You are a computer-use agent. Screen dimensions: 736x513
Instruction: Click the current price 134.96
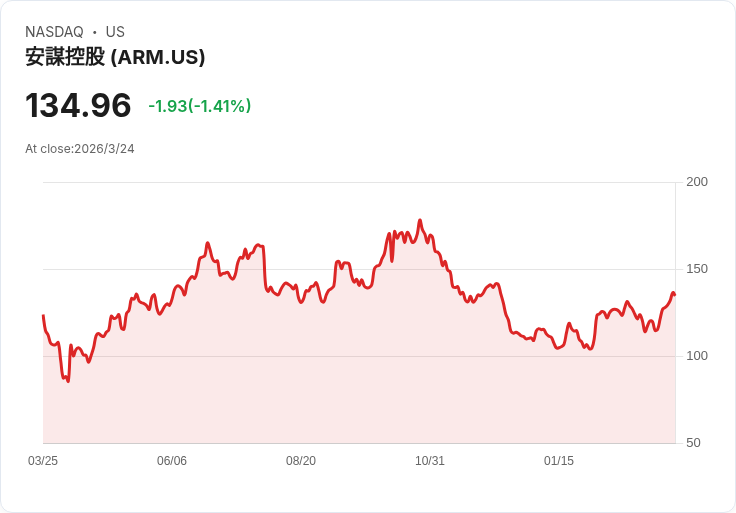tap(78, 105)
